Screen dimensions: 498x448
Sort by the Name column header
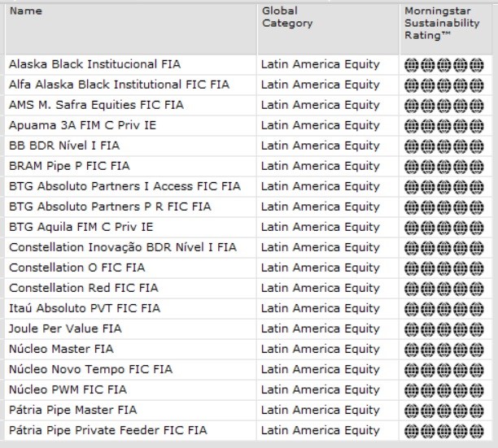[26, 11]
